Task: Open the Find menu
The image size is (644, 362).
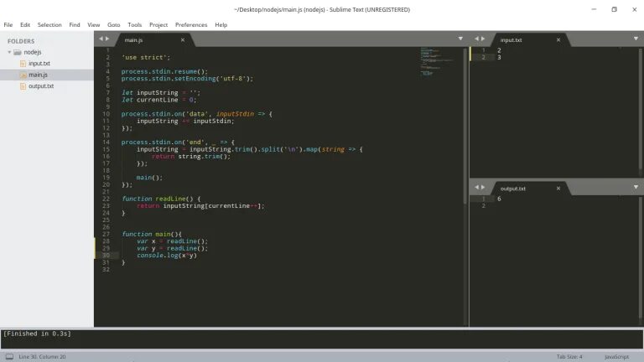Action: click(75, 24)
